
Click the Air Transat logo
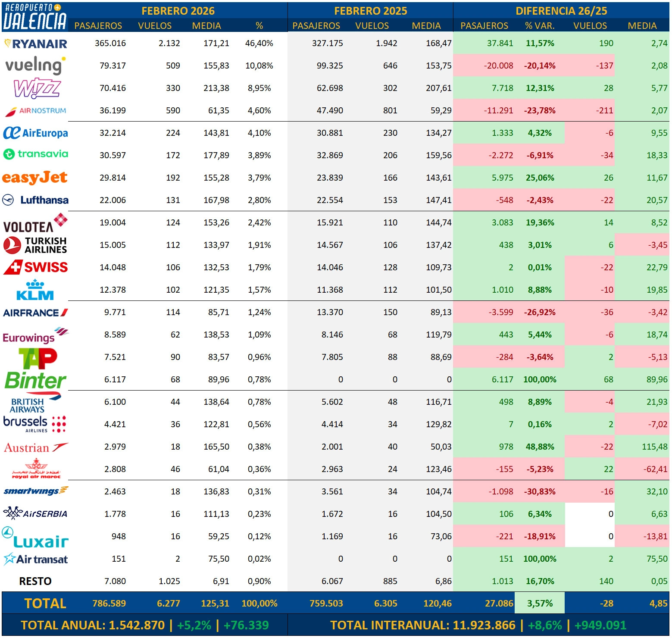coord(36,559)
